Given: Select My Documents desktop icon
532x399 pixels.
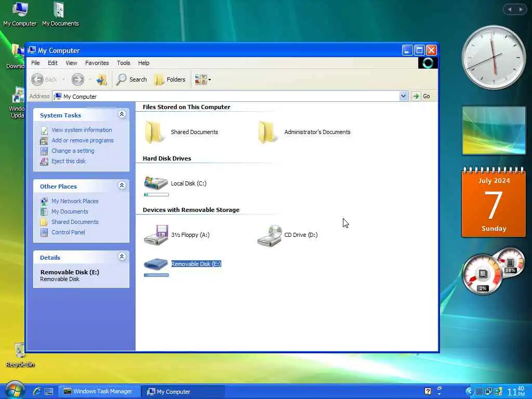Looking at the screenshot, I should [x=60, y=14].
